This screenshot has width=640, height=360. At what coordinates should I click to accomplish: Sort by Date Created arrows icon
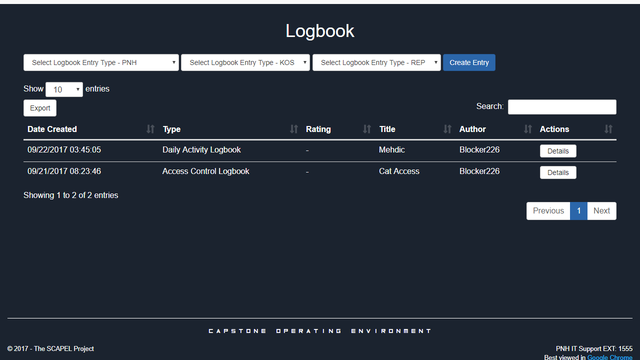(151, 129)
